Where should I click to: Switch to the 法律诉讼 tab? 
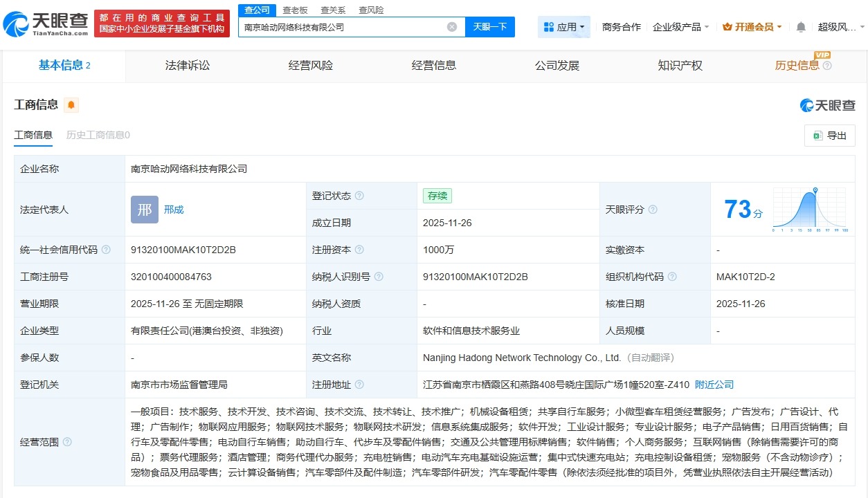pyautogui.click(x=186, y=65)
